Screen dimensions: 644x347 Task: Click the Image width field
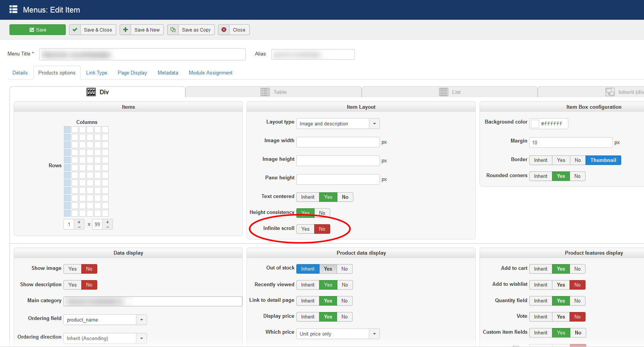click(338, 142)
